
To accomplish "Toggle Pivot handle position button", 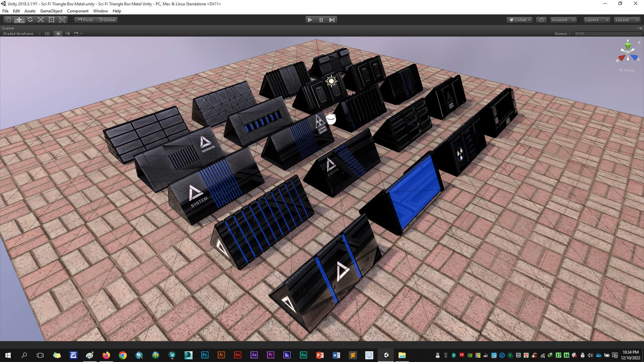I will [85, 20].
